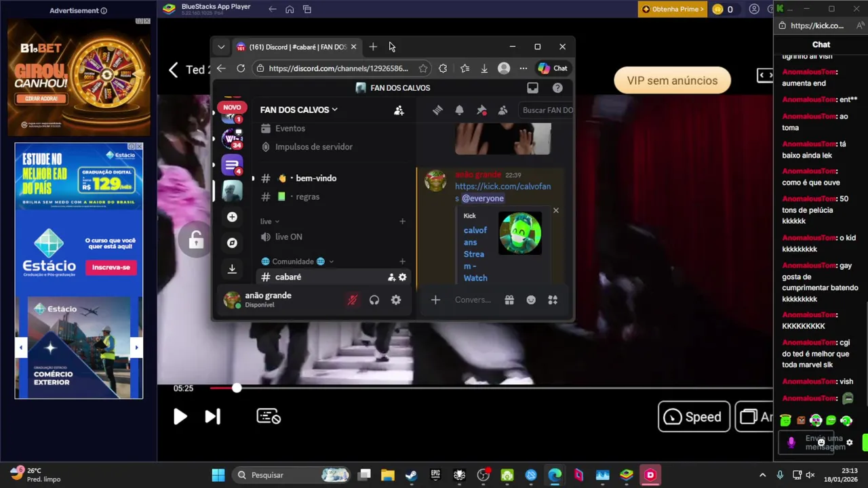Reload the Discord browser page
Image resolution: width=868 pixels, height=488 pixels.
click(241, 68)
